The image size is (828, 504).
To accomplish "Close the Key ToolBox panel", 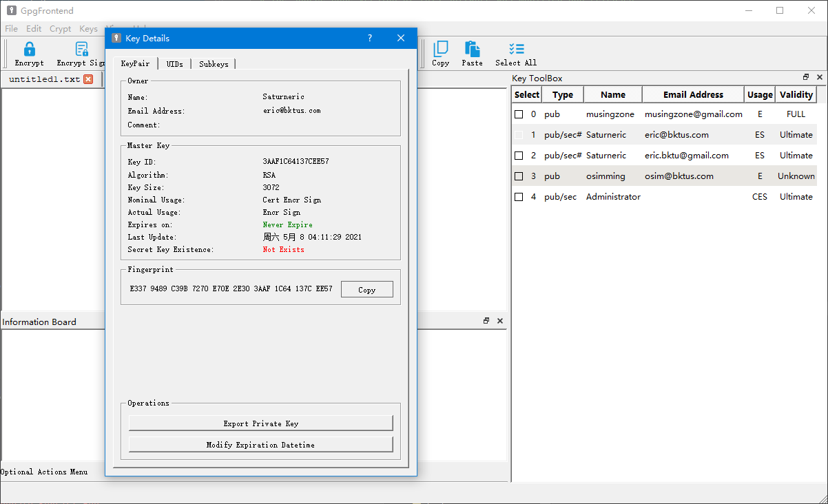I will tap(819, 78).
